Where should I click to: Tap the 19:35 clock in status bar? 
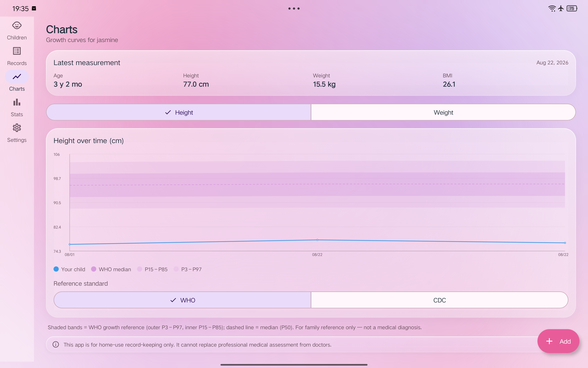(x=20, y=9)
